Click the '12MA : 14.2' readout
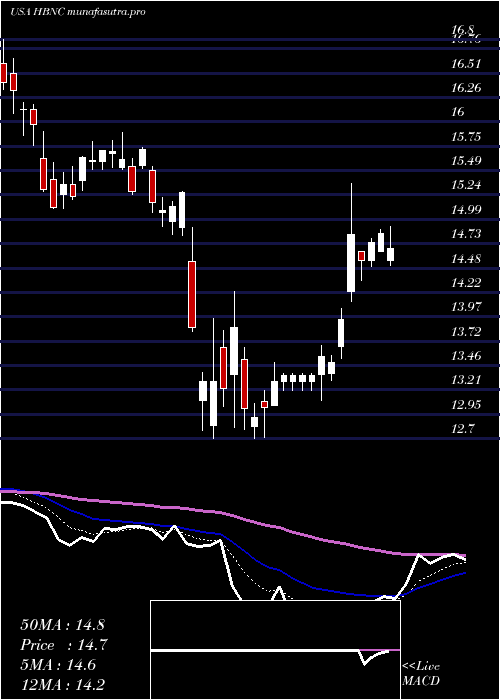500x700 pixels. pos(65,684)
